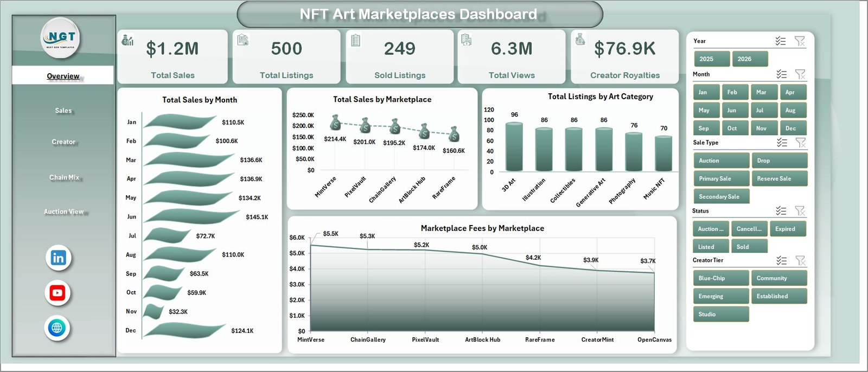868x372 pixels.
Task: Click the ArtBlock Hub money bag marker
Action: (424, 131)
